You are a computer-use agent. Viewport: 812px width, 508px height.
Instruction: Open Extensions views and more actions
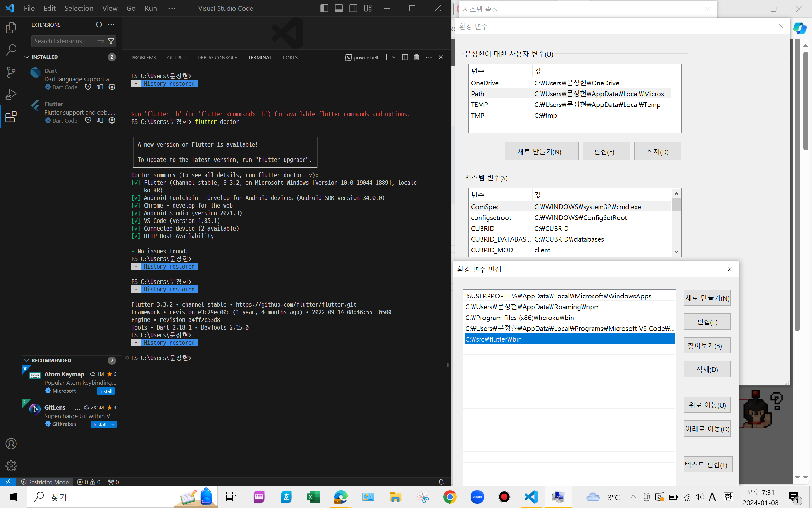111,25
